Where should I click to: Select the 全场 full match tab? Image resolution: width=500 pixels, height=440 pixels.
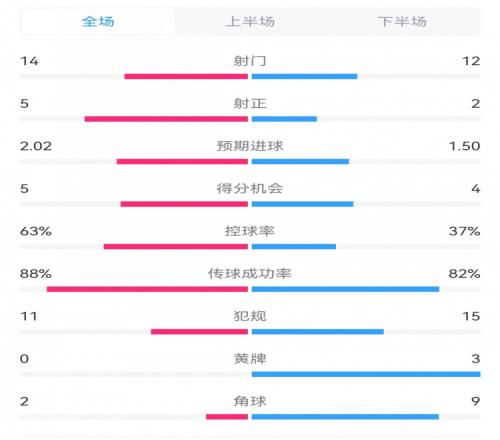tap(98, 22)
